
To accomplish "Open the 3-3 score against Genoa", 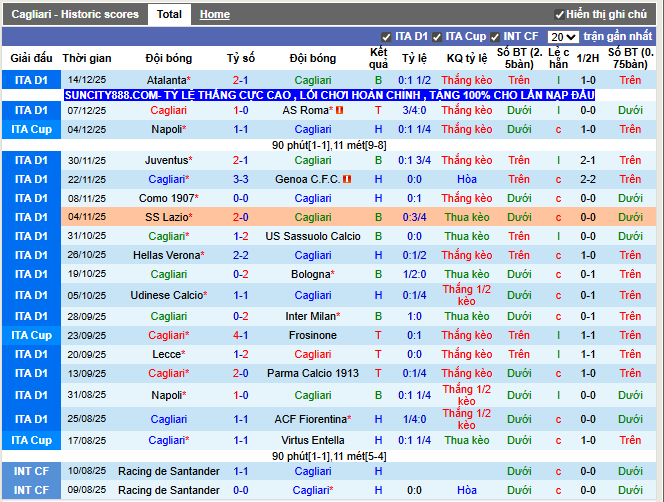I will (x=241, y=179).
